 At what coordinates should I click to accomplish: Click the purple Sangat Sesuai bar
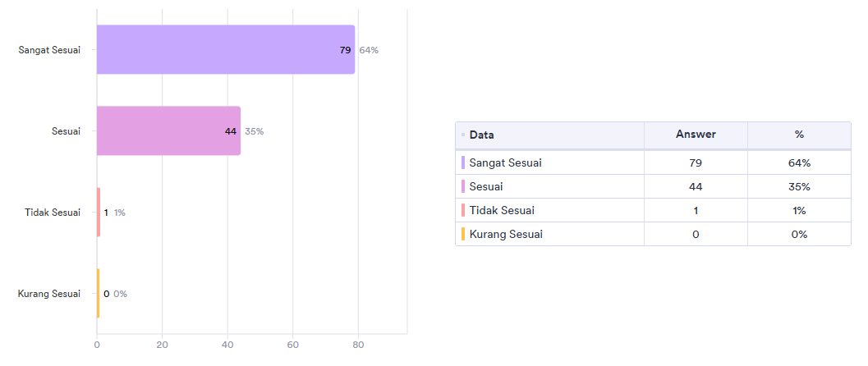226,50
